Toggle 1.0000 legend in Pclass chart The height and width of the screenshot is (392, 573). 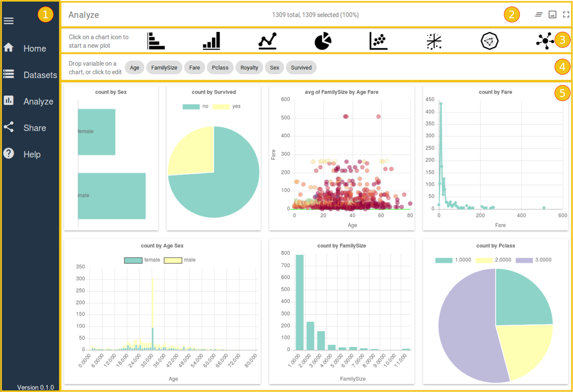pyautogui.click(x=453, y=260)
